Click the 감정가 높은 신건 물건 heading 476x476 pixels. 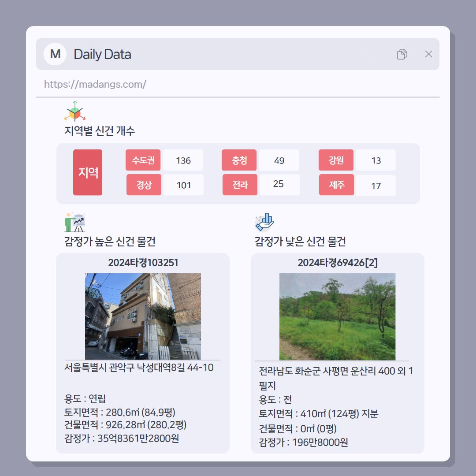click(x=110, y=242)
